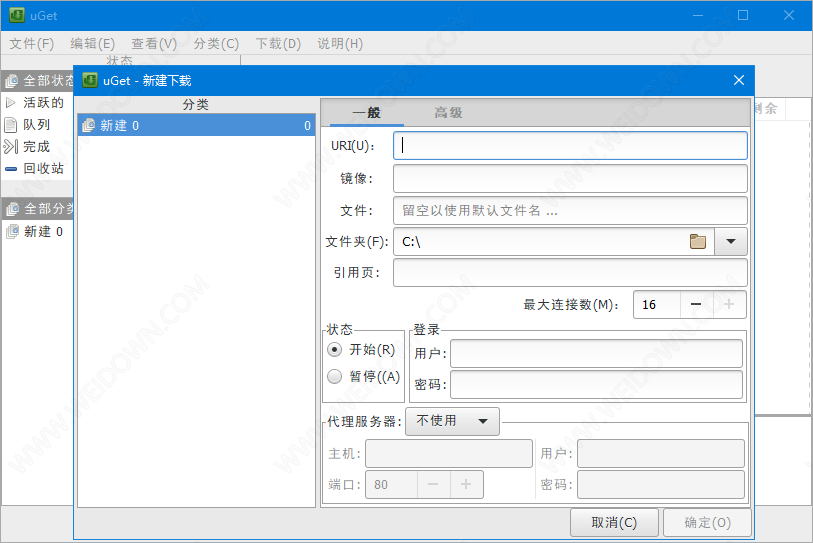The width and height of the screenshot is (813, 543).
Task: Click the 全部分类 icon in main sidebar
Action: pos(12,209)
